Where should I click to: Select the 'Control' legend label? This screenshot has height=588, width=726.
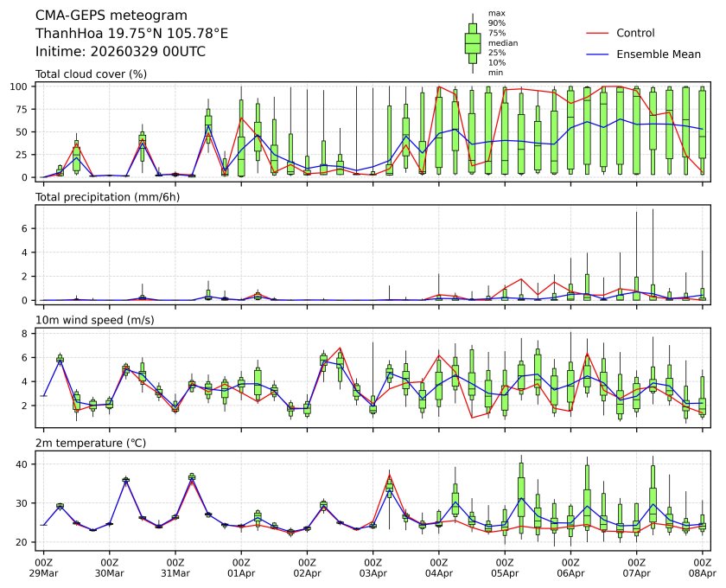(x=635, y=33)
